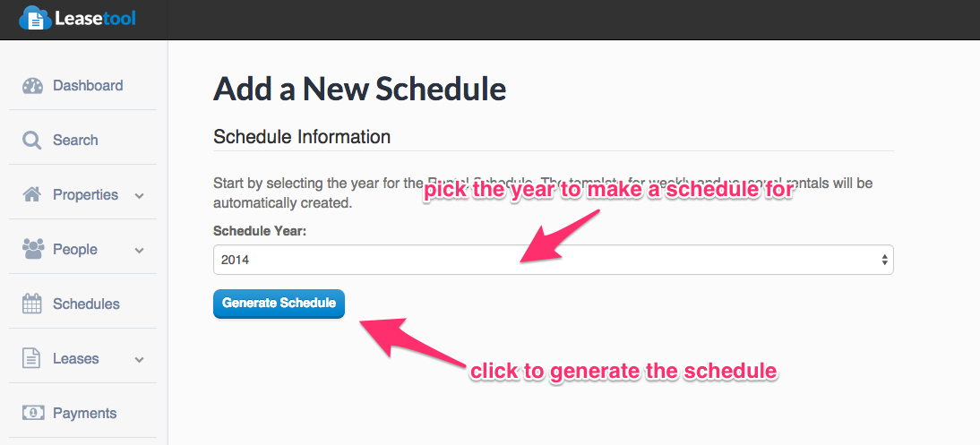Image resolution: width=980 pixels, height=445 pixels.
Task: Open the Leases sidebar menu item
Action: [82, 358]
